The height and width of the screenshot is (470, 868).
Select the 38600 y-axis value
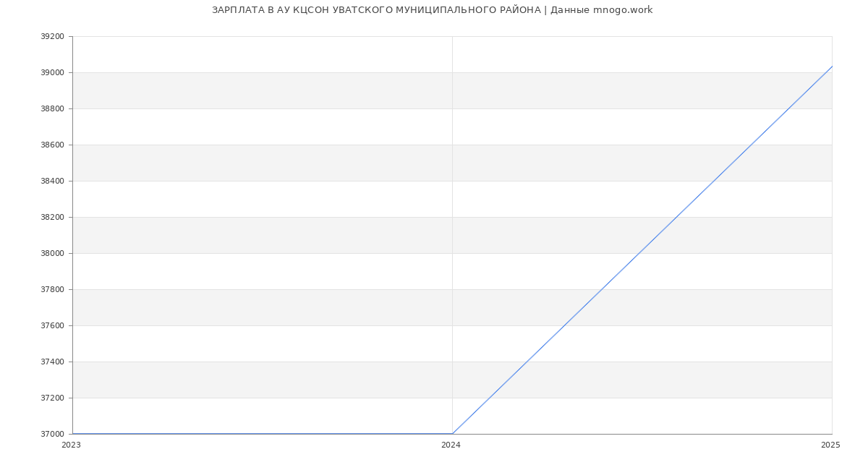coord(53,145)
